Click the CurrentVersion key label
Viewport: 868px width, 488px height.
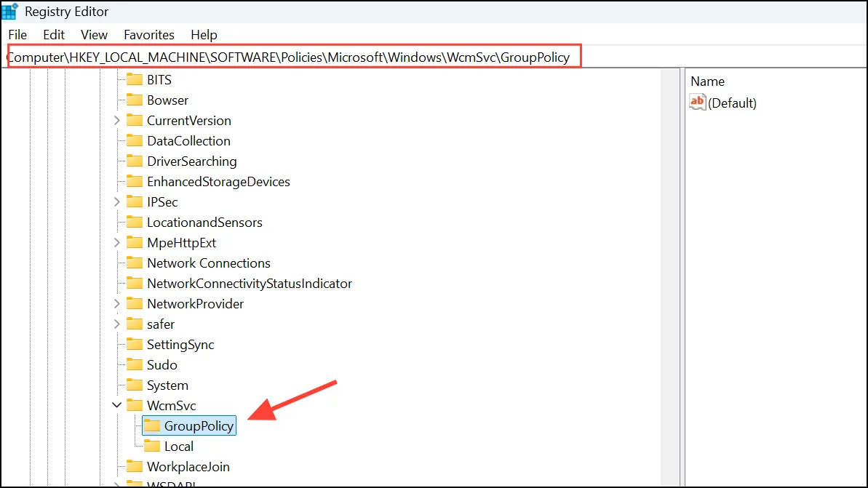[189, 121]
